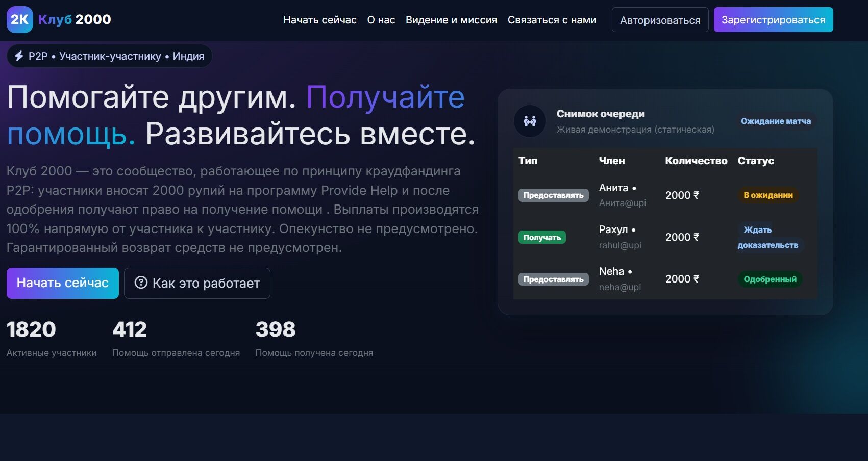Screen dimensions: 868x461
Task: Click the 2K logo icon
Action: [19, 20]
